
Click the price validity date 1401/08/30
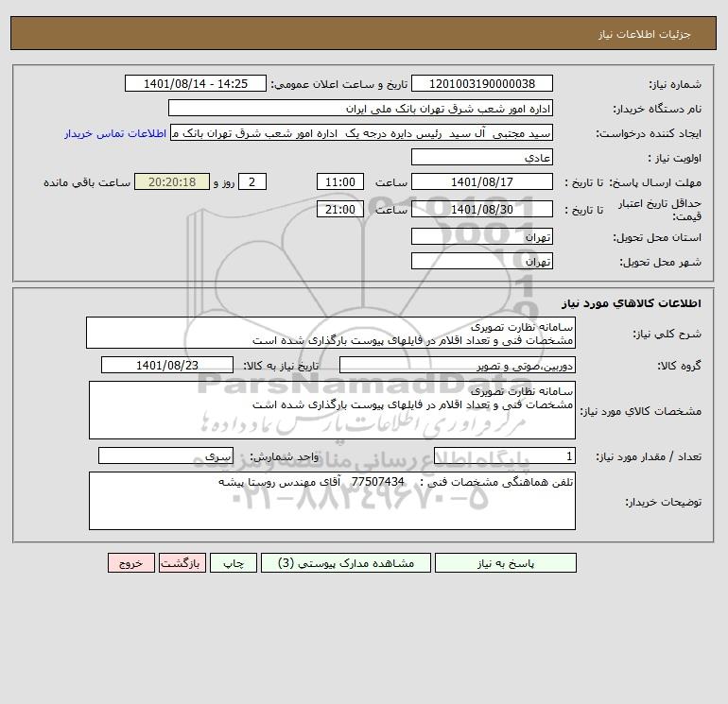click(482, 209)
